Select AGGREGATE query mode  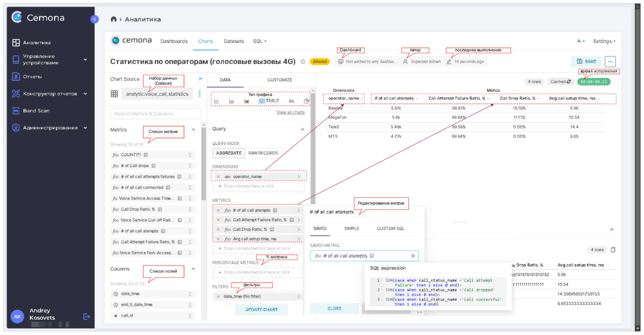(x=229, y=153)
